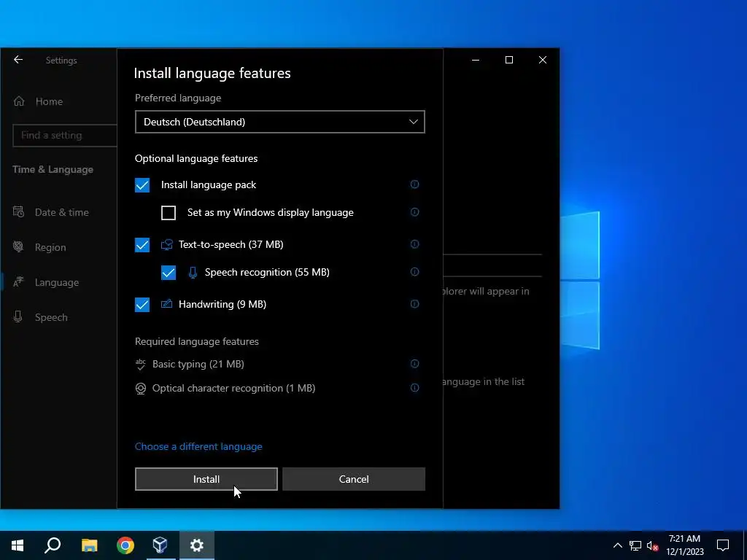Click the Basic typing (21 MB) label
Image resolution: width=747 pixels, height=560 pixels.
198,364
